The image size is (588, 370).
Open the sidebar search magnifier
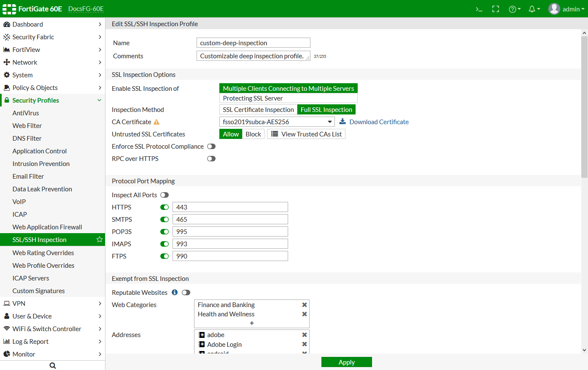pos(52,365)
